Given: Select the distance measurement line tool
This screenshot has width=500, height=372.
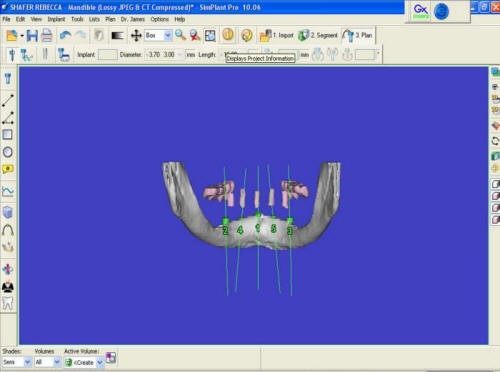Looking at the screenshot, I should tap(8, 100).
